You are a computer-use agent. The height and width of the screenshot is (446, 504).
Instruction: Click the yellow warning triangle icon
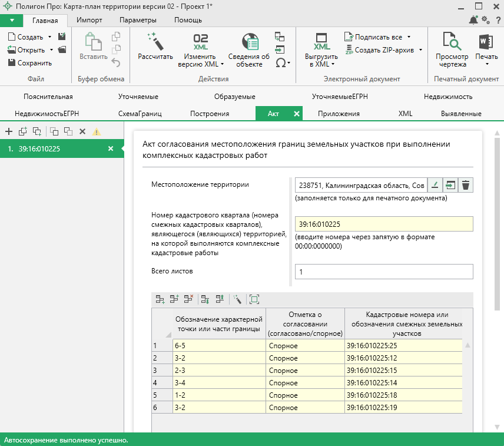click(x=96, y=131)
